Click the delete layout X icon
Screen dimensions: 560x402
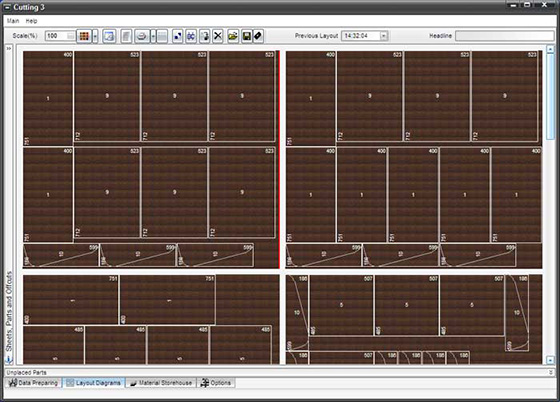tap(218, 36)
